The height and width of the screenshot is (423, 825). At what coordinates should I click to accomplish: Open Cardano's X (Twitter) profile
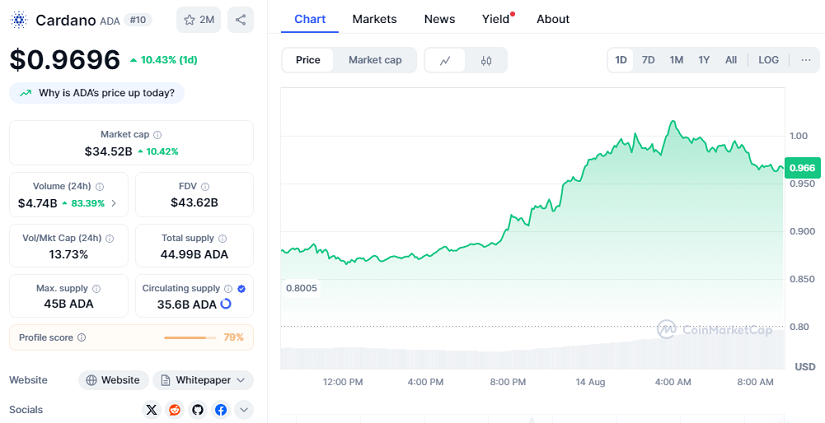(x=152, y=410)
